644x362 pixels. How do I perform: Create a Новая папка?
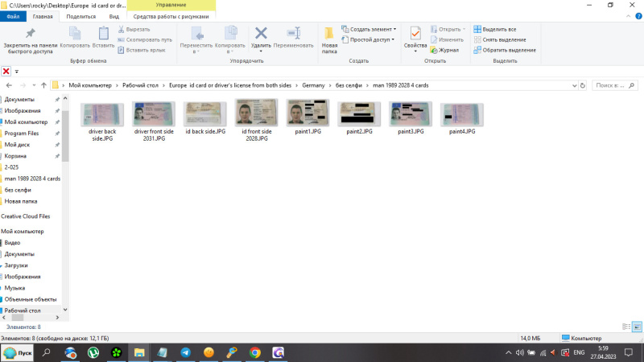[329, 40]
